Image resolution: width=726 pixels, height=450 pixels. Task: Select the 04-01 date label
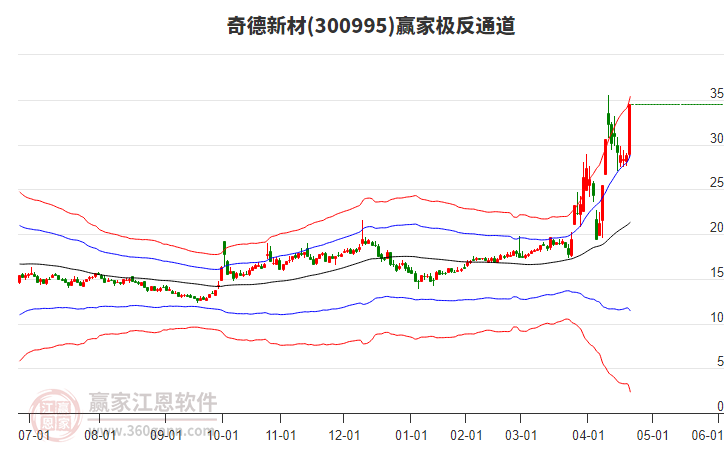point(588,436)
